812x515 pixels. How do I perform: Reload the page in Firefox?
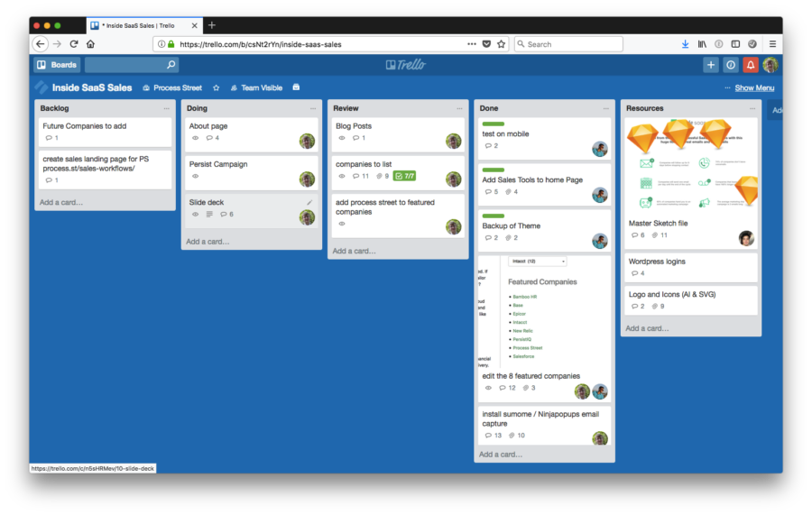pyautogui.click(x=74, y=44)
